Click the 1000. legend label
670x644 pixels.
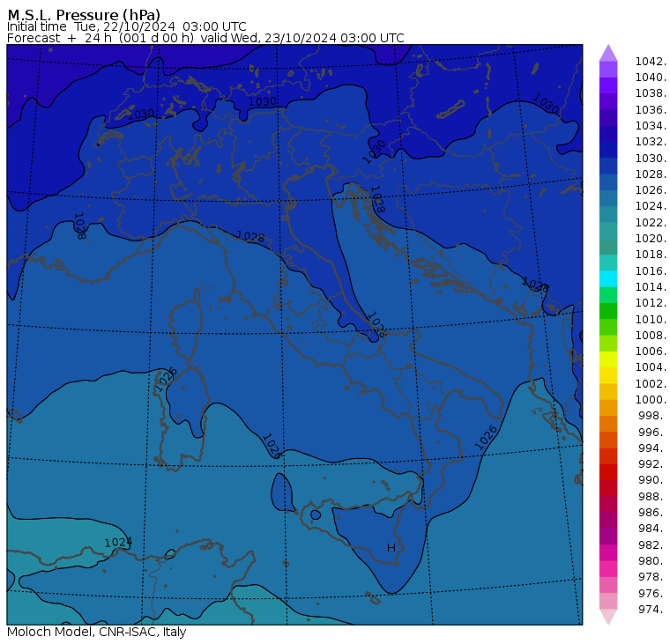coord(651,399)
